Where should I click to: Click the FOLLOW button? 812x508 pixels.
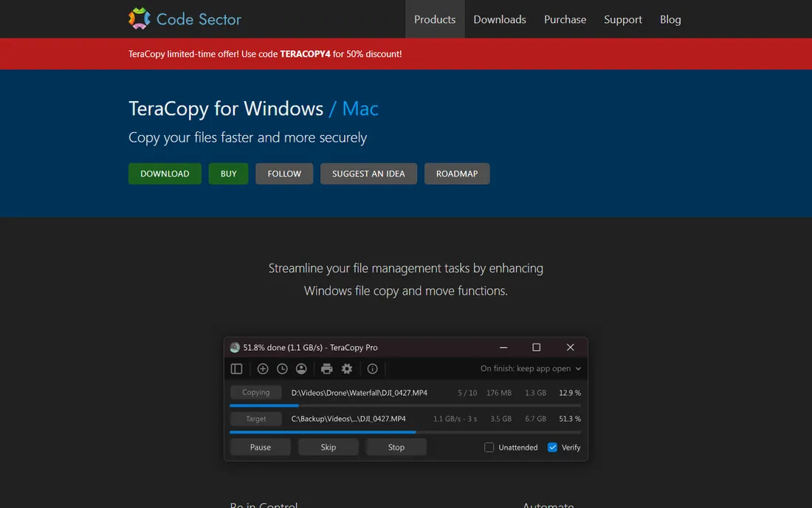(284, 174)
